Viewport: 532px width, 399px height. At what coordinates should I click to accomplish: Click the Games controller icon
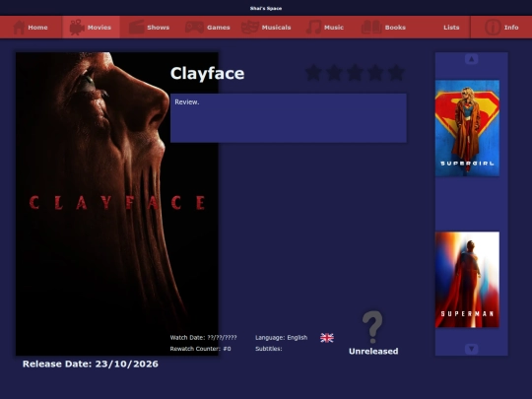[x=194, y=28]
